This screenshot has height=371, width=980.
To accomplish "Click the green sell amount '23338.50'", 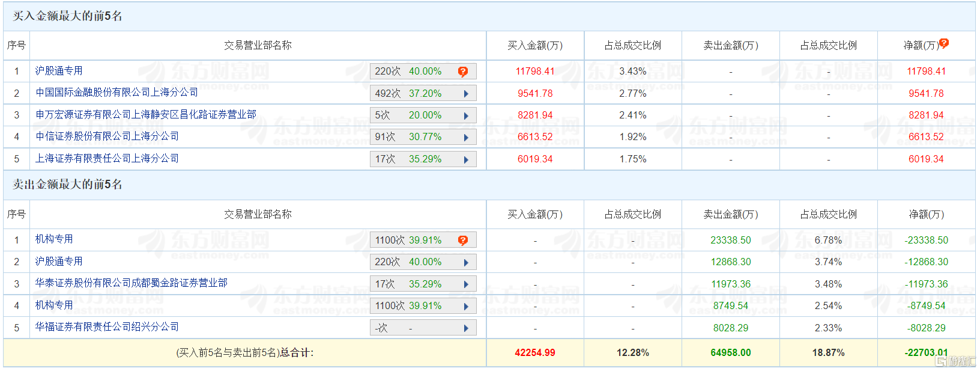I will click(731, 241).
